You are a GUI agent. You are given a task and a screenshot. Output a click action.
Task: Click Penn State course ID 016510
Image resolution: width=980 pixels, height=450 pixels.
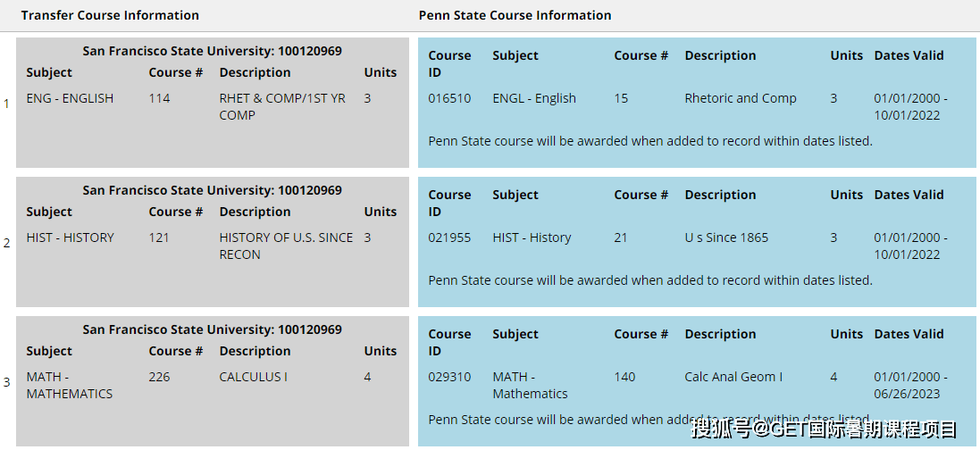450,98
